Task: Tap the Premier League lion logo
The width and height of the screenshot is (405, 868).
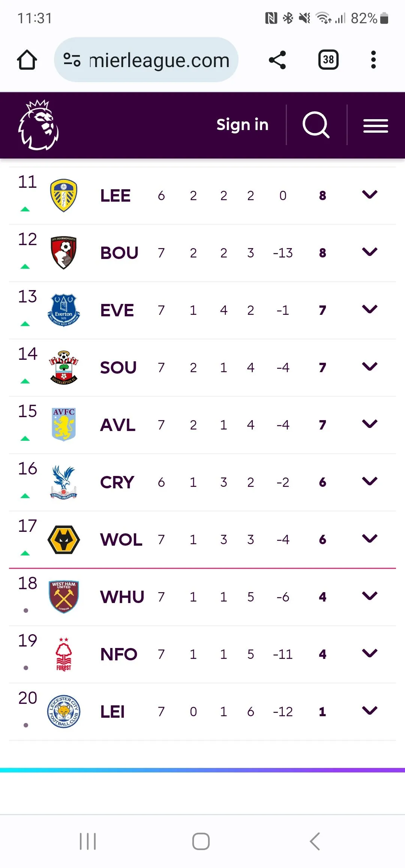Action: (x=39, y=125)
